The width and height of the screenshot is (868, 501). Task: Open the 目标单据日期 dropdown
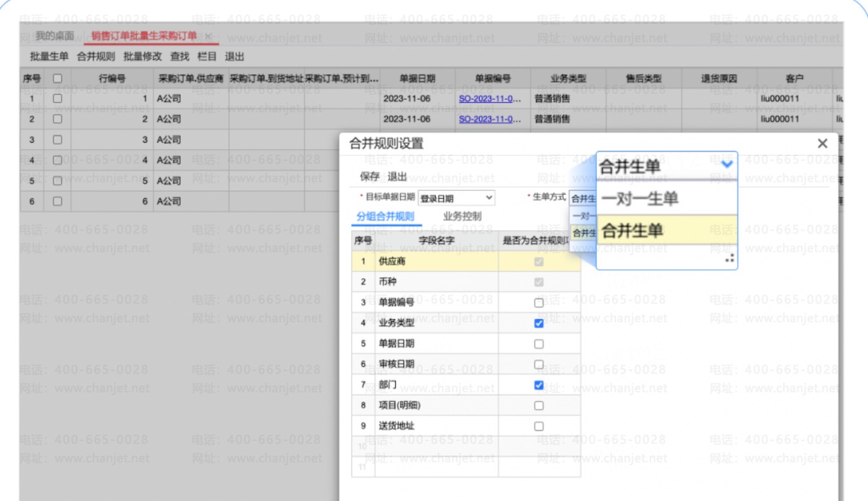pos(456,199)
